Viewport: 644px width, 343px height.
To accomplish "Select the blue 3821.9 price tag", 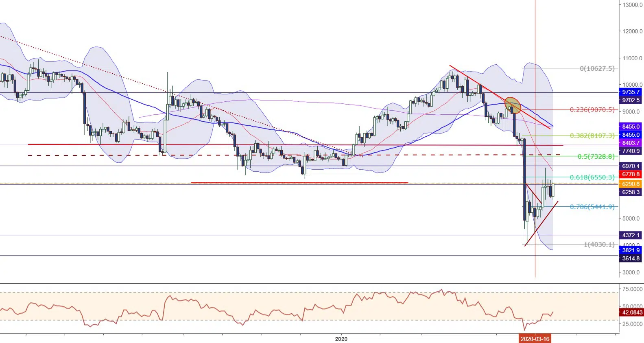I will (631, 250).
